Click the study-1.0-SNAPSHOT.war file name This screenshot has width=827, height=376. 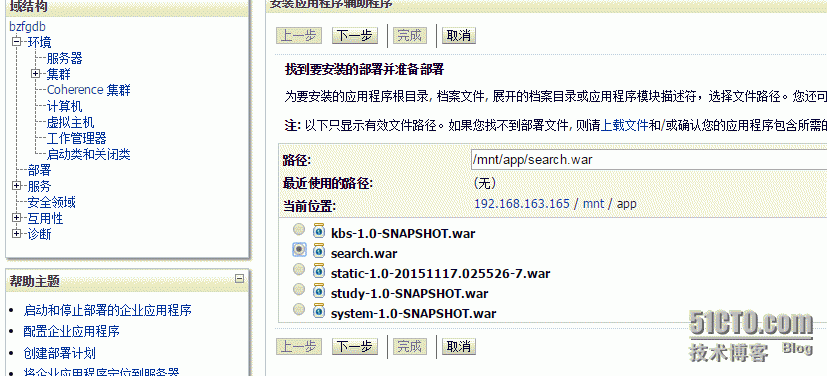[409, 293]
